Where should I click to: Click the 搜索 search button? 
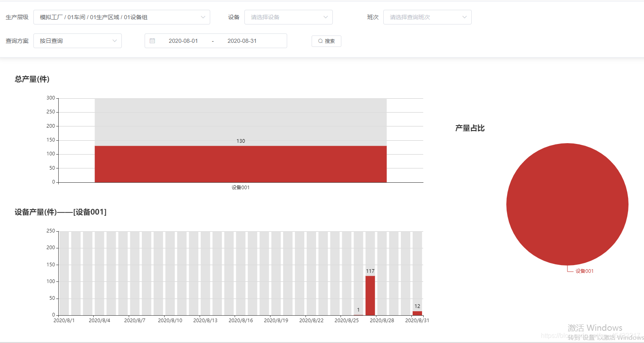326,41
